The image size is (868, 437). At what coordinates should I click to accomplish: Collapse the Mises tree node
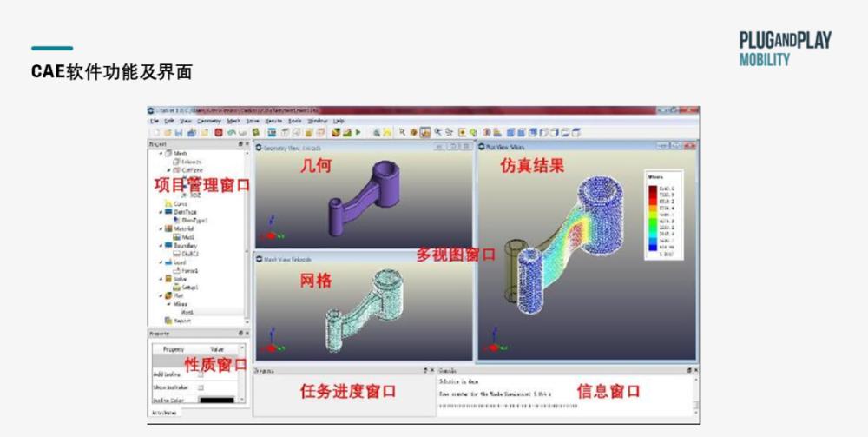(x=168, y=304)
